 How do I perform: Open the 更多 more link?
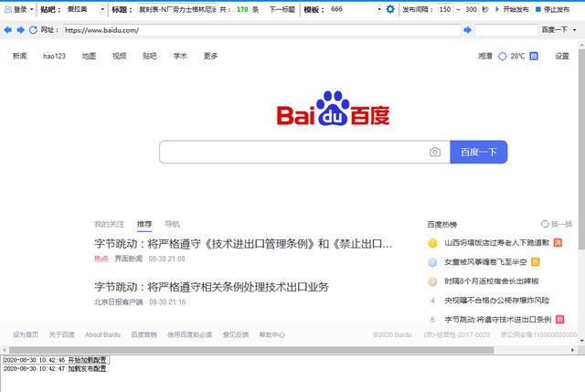point(210,56)
